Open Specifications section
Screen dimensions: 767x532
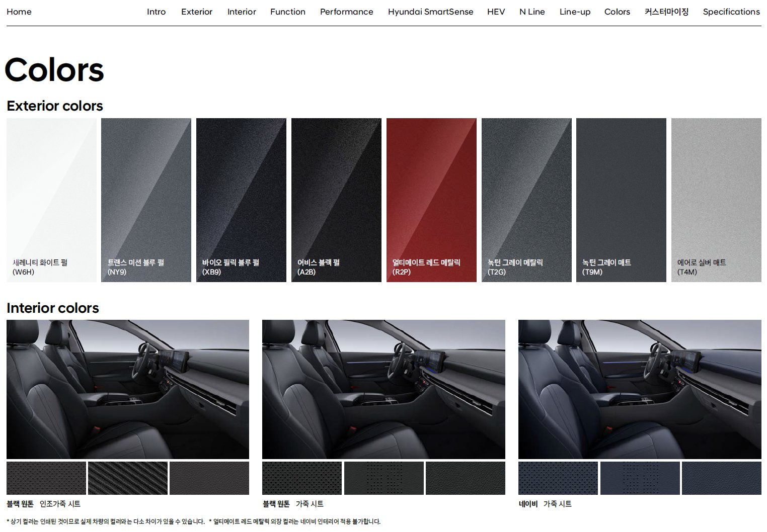pos(731,12)
